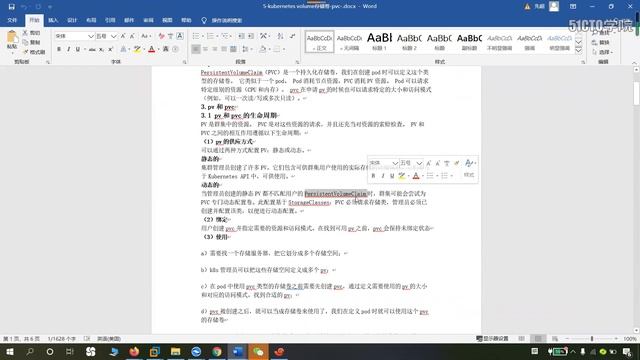Toggle Bold in the floating mini toolbar
Screen dimensions: 640x360
373,176
